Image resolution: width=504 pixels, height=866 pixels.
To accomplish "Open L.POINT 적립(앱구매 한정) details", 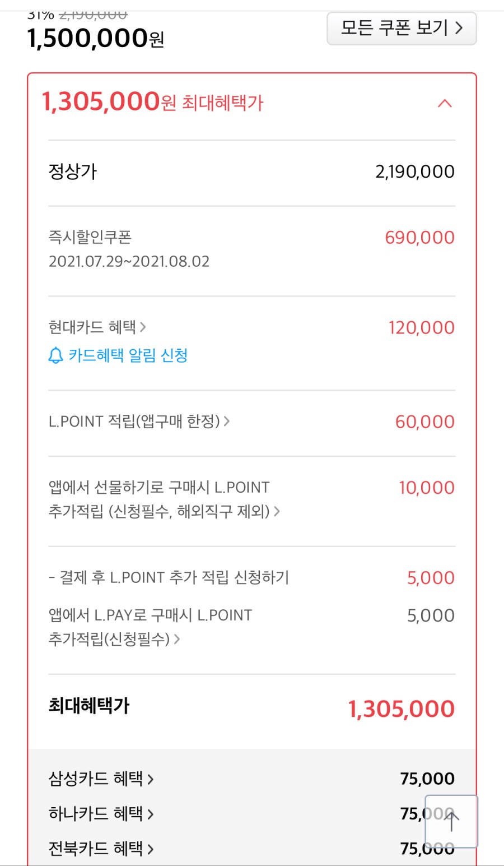I will tap(139, 422).
